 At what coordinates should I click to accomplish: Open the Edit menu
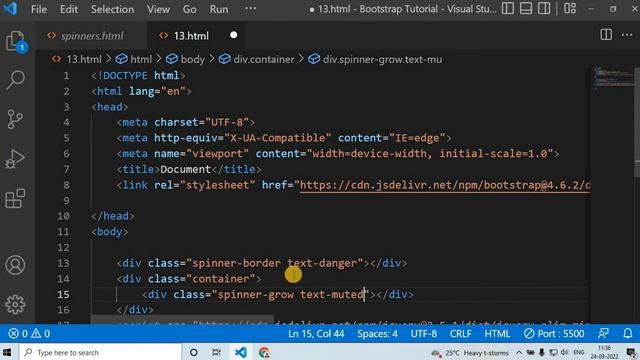[x=69, y=9]
